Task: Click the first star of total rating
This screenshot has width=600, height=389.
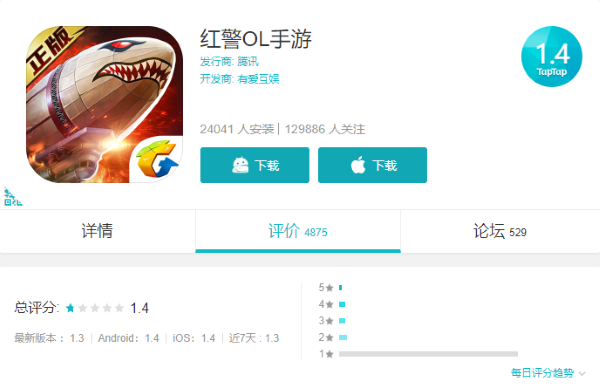Action: click(70, 308)
